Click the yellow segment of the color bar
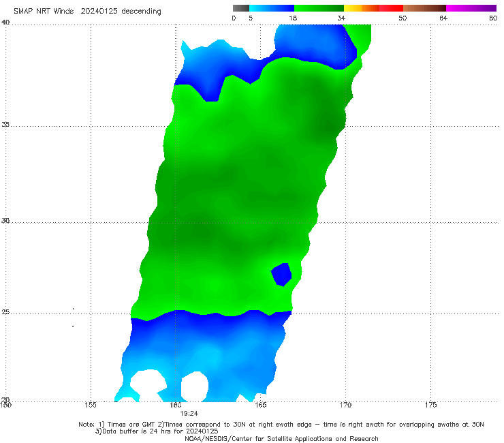The image size is (504, 443). [353, 8]
